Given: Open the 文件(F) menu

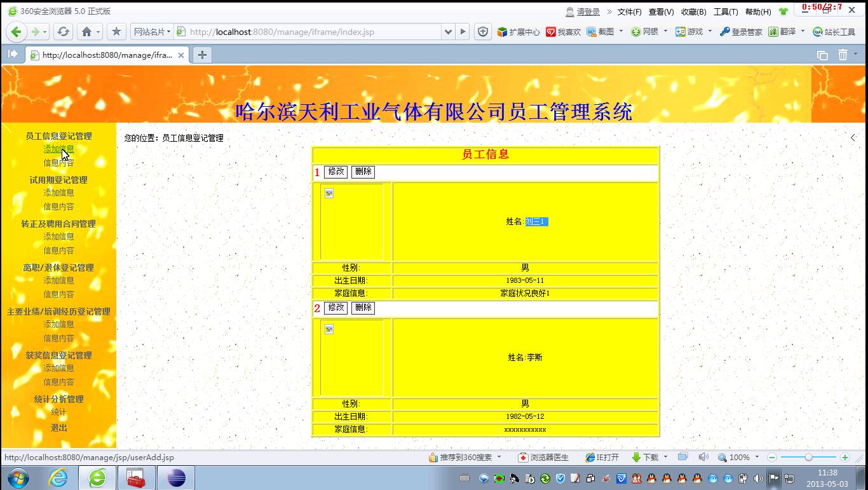Looking at the screenshot, I should click(x=630, y=12).
